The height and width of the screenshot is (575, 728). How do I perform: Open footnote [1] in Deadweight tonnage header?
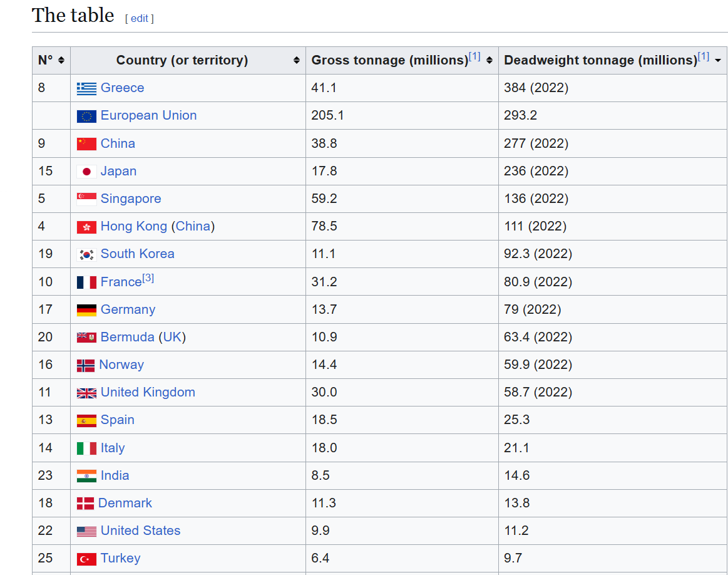click(704, 56)
